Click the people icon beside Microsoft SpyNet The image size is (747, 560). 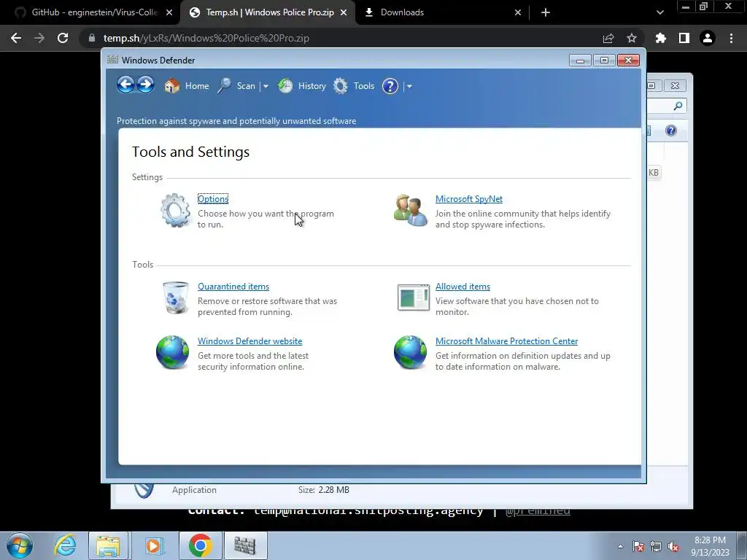[410, 210]
